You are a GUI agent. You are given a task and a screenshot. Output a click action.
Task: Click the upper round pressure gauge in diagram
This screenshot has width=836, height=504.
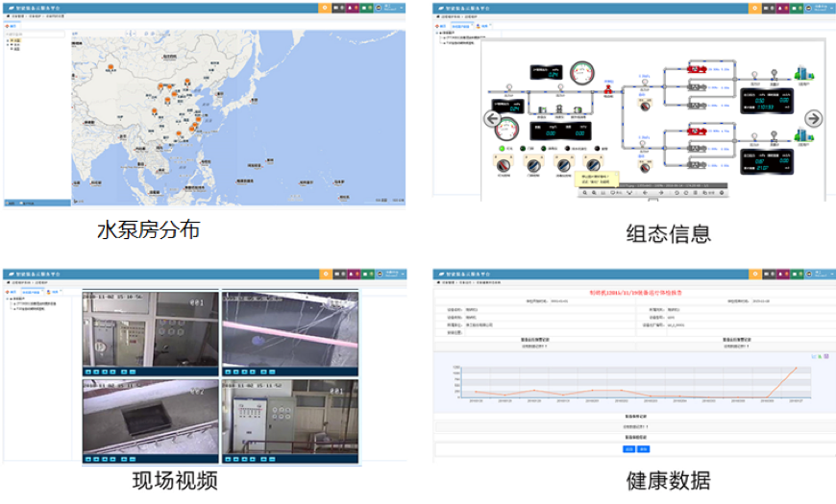tap(581, 73)
